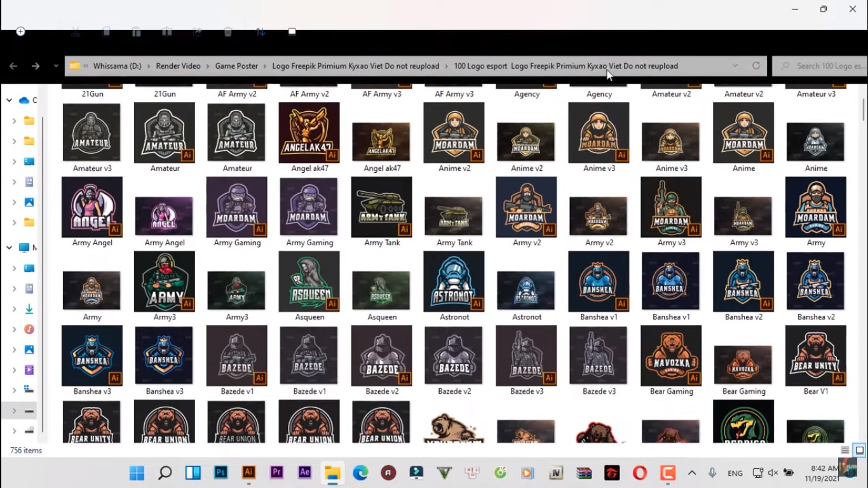Image resolution: width=868 pixels, height=488 pixels.
Task: Select Bear V1 Ai file thumbnail
Action: [816, 356]
